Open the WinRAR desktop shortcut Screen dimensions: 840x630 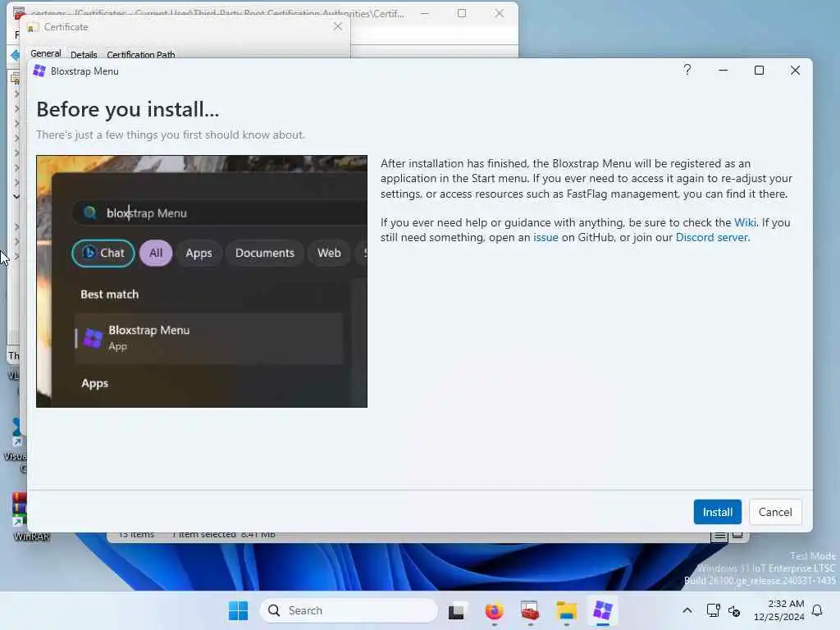tap(24, 517)
